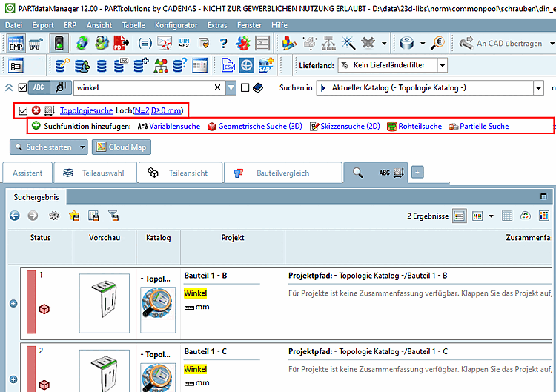This screenshot has width=556, height=392.
Task: Click the database with question mark icon
Action: [x=180, y=65]
